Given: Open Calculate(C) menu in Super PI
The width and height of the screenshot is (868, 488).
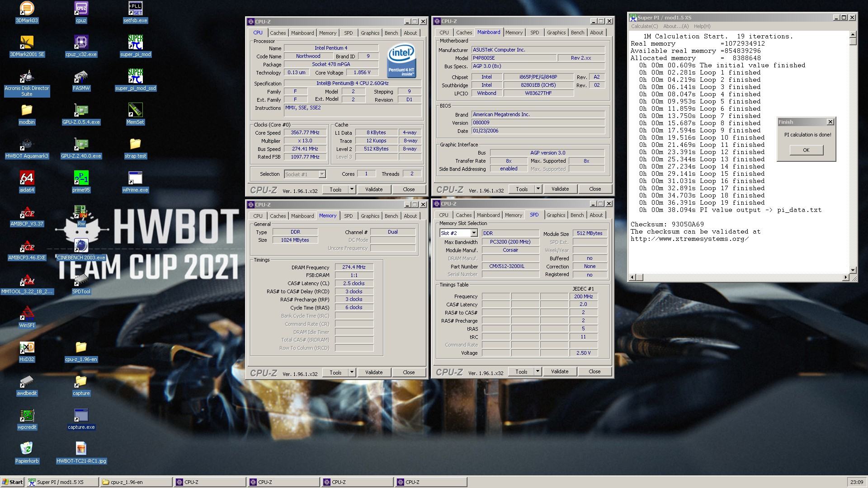Looking at the screenshot, I should pos(645,26).
